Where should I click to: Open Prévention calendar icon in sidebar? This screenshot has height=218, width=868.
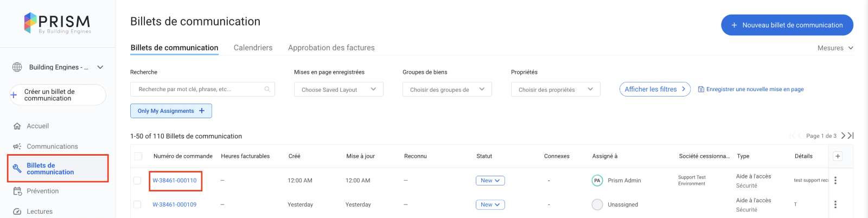tap(17, 191)
